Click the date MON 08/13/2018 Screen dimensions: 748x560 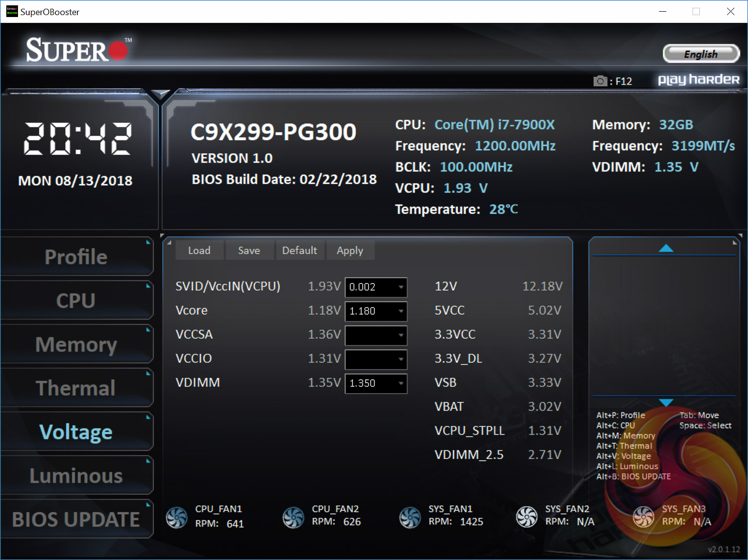click(x=75, y=181)
